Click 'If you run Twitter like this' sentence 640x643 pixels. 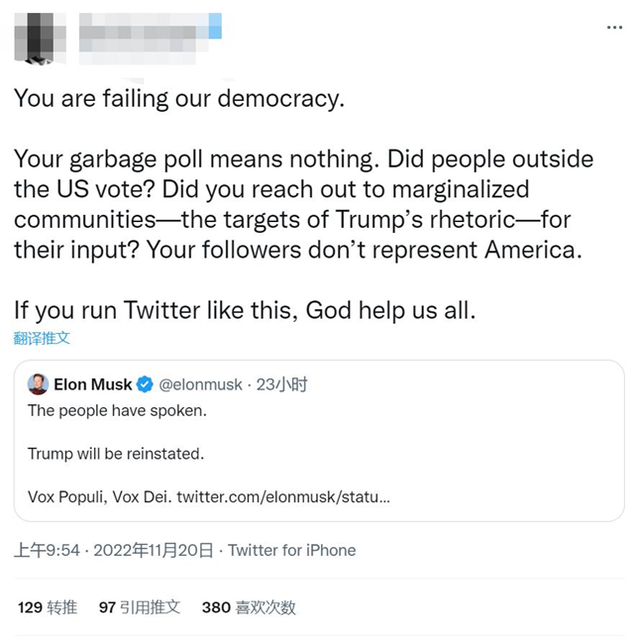[245, 310]
